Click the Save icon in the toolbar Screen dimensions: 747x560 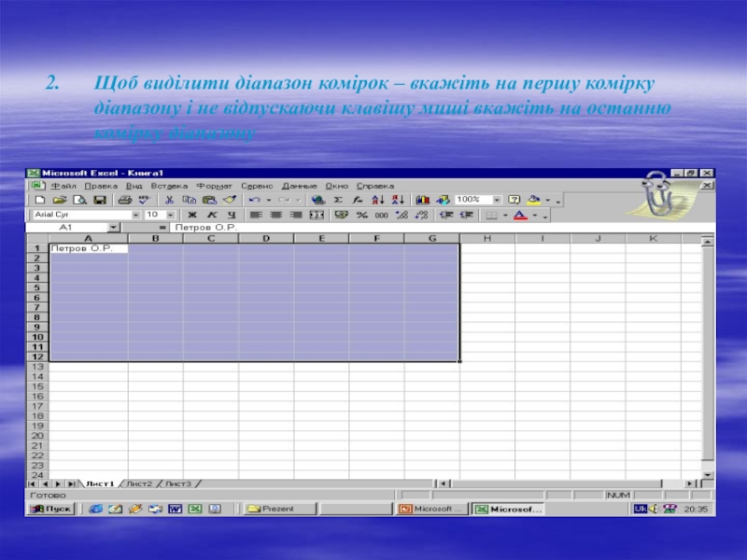(x=99, y=200)
